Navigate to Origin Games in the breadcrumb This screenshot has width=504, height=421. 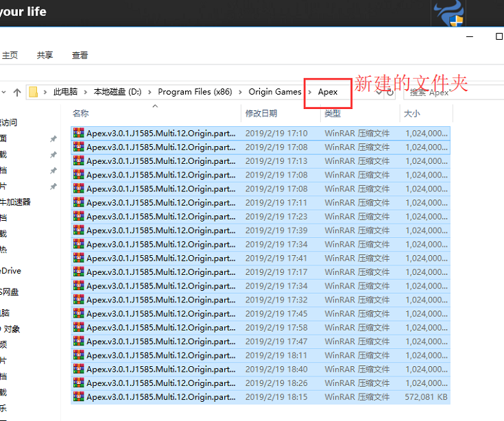tap(275, 92)
